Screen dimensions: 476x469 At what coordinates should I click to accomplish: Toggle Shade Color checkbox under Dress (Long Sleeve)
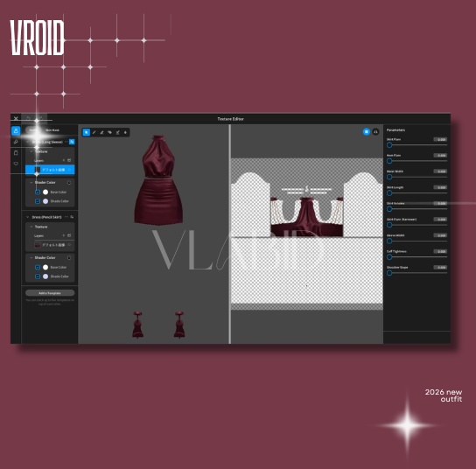tap(38, 201)
